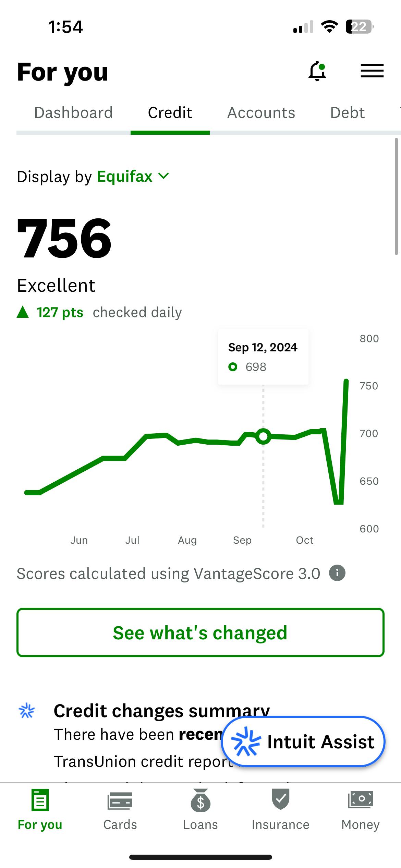
Task: Tap the Sep 12 data point on chart
Action: click(263, 436)
